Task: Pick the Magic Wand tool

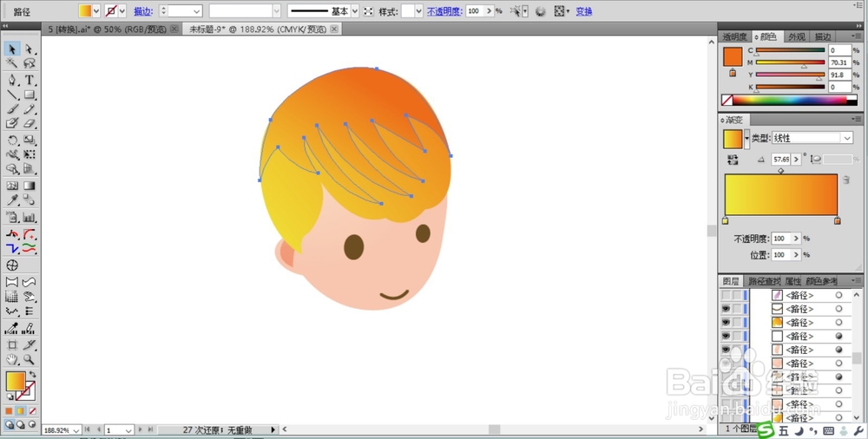Action: [x=11, y=63]
